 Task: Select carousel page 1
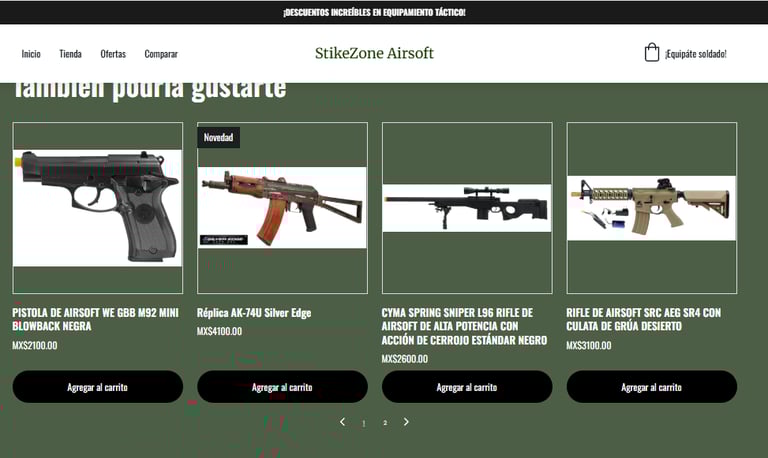364,423
